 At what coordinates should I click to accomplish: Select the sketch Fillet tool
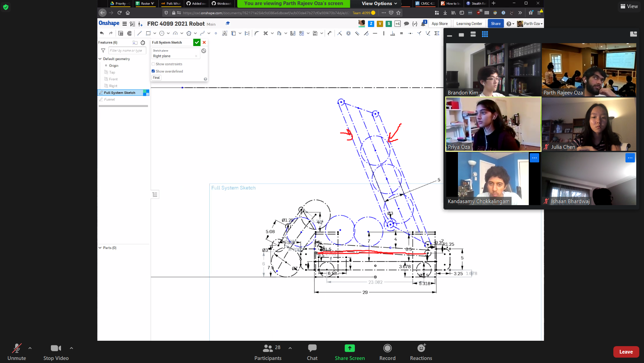257,33
